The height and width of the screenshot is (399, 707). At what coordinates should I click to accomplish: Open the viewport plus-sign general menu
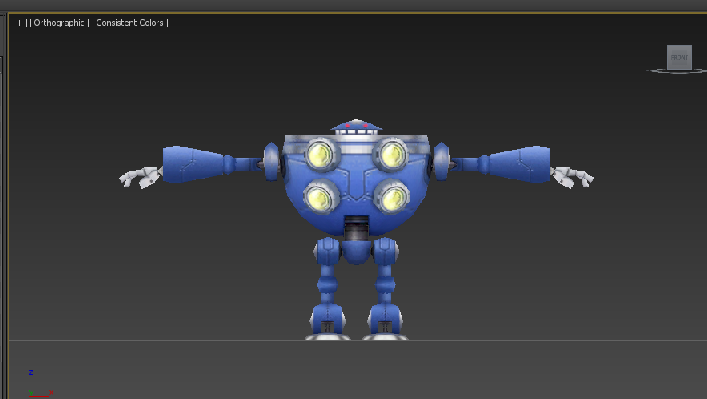[19, 23]
